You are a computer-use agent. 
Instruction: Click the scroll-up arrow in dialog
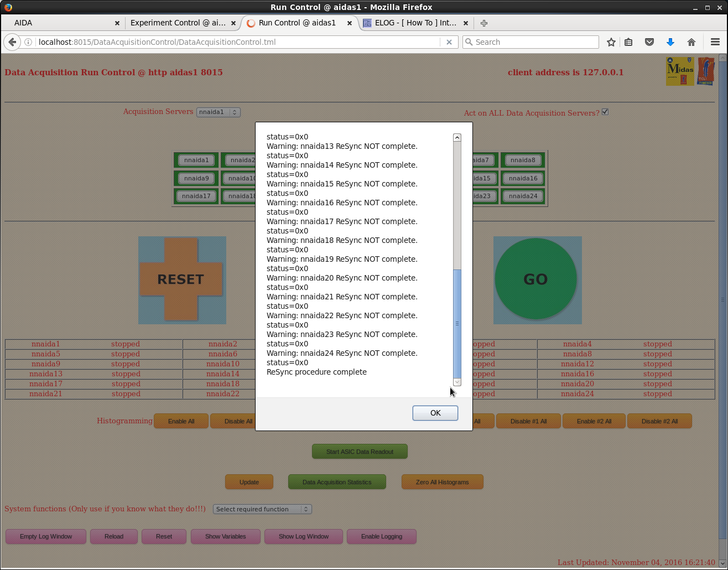coord(457,137)
